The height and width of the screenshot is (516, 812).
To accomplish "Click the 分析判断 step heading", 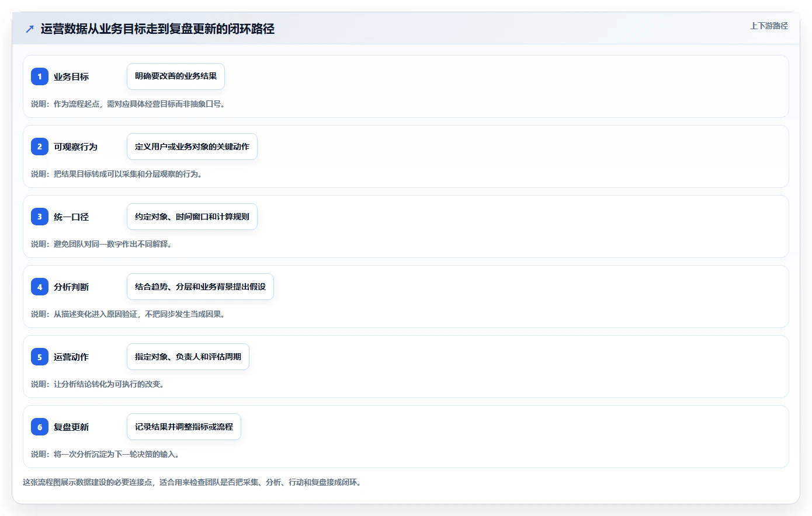I will 71,287.
